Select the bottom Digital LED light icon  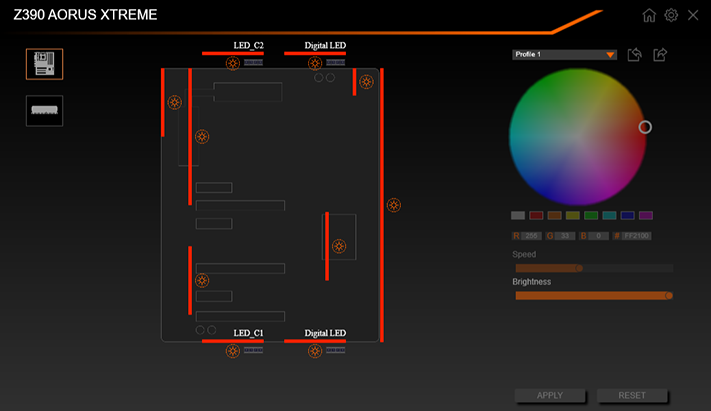point(315,351)
